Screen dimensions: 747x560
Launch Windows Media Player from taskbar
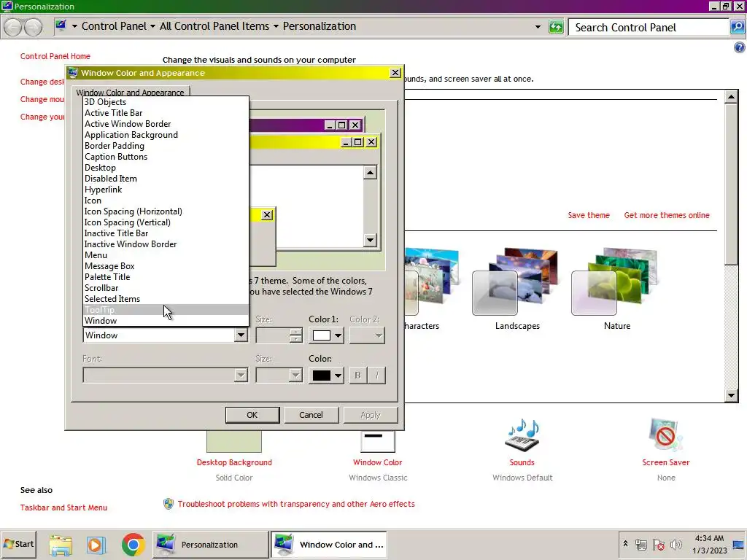point(96,545)
